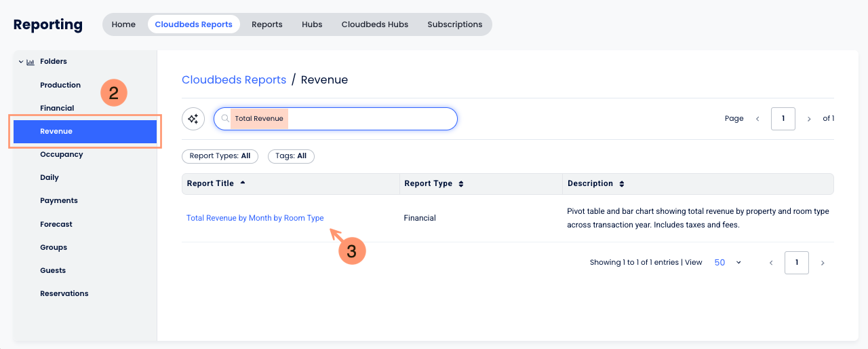Sort by Report Title arrow
Screen dimensions: 868x349
pyautogui.click(x=243, y=183)
